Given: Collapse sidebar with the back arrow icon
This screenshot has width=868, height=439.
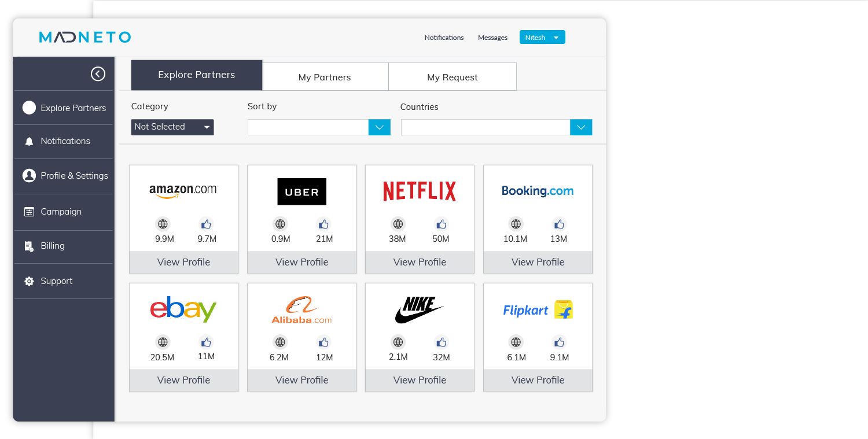Looking at the screenshot, I should (x=98, y=73).
